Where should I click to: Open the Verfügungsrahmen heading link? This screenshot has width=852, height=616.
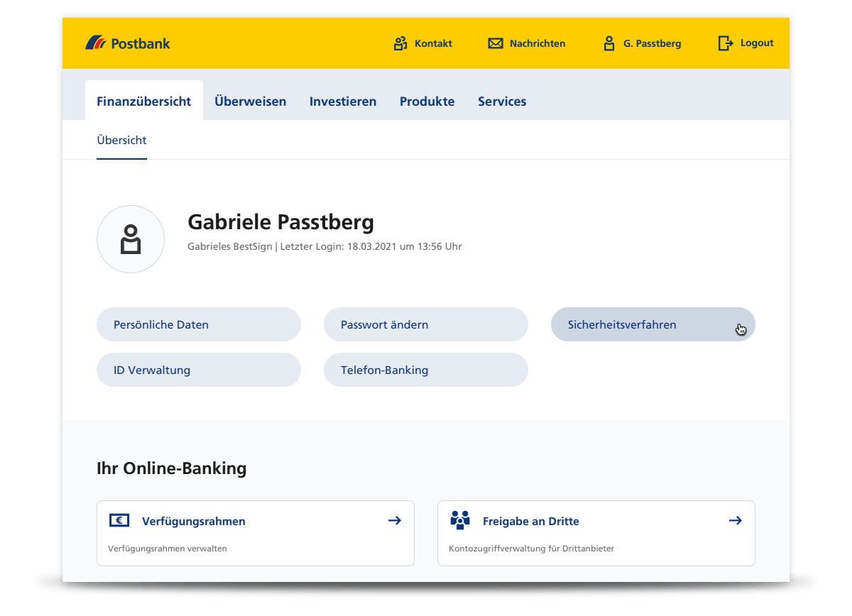tap(194, 521)
